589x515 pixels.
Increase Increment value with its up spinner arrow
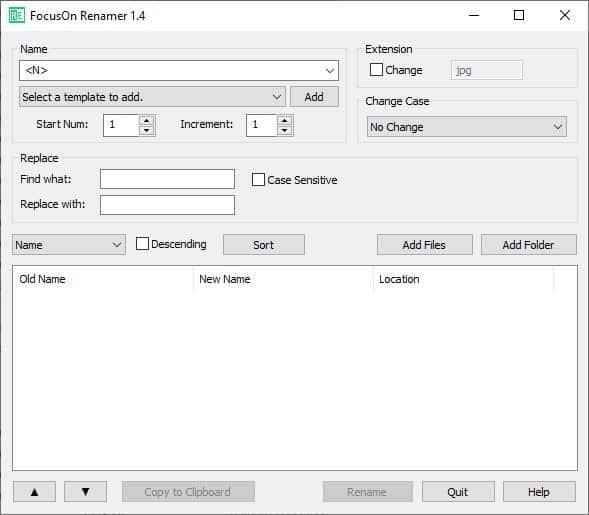pyautogui.click(x=285, y=121)
